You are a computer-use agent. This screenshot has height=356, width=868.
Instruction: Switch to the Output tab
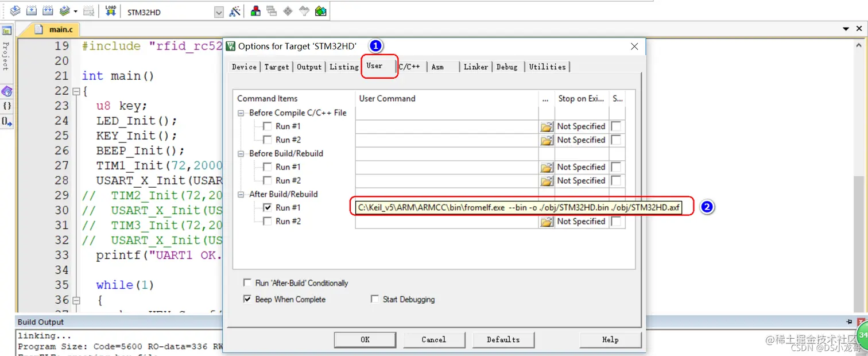click(309, 67)
